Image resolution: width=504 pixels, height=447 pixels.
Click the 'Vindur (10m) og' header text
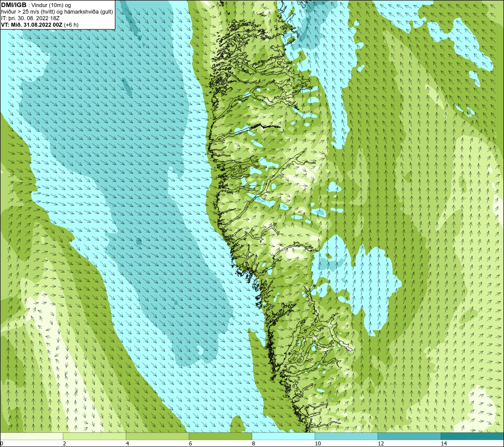click(51, 6)
